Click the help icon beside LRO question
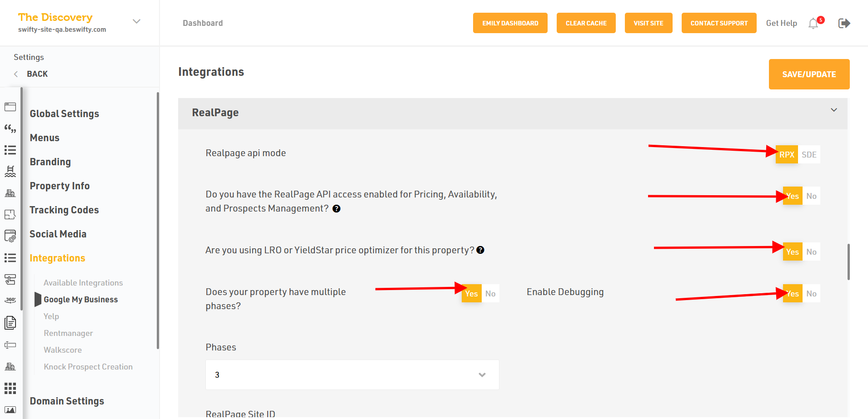This screenshot has width=868, height=419. [x=480, y=250]
